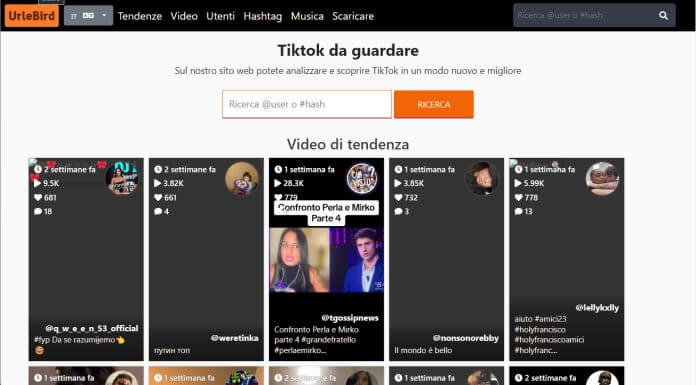Open the Hashtag menu item
The height and width of the screenshot is (385, 696).
(262, 16)
